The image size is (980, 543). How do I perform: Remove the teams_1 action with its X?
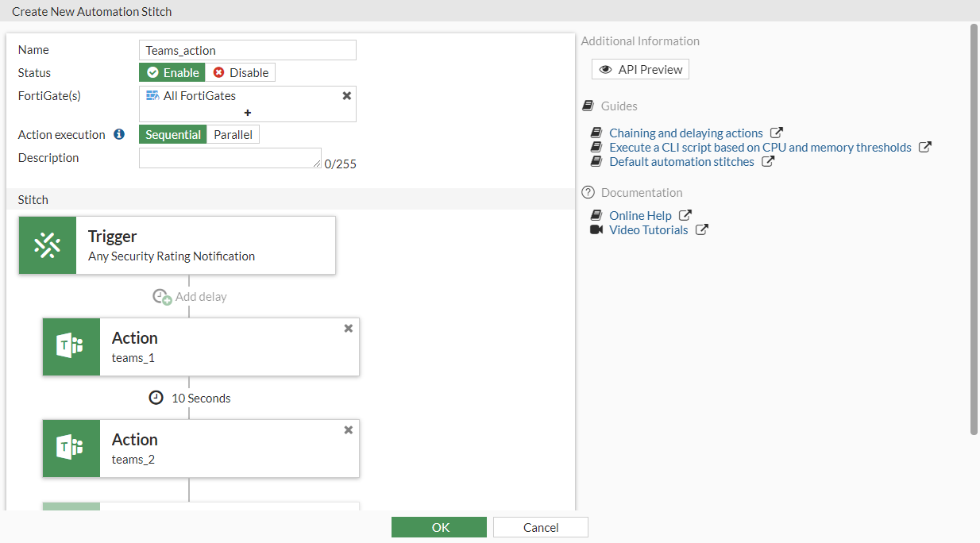point(348,329)
